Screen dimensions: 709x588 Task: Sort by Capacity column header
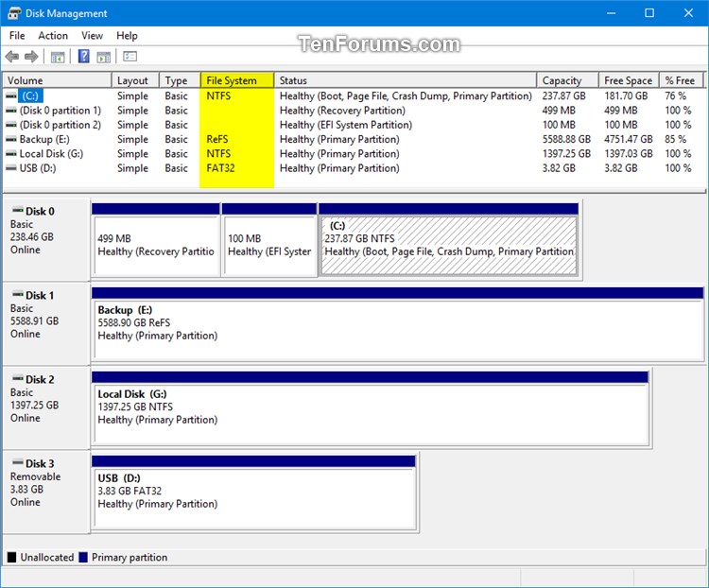point(568,80)
